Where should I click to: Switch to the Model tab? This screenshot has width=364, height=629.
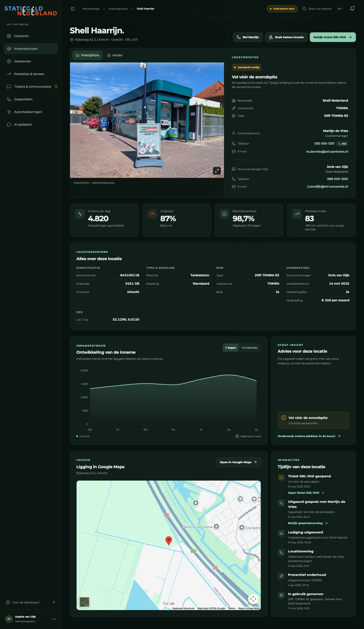[115, 55]
